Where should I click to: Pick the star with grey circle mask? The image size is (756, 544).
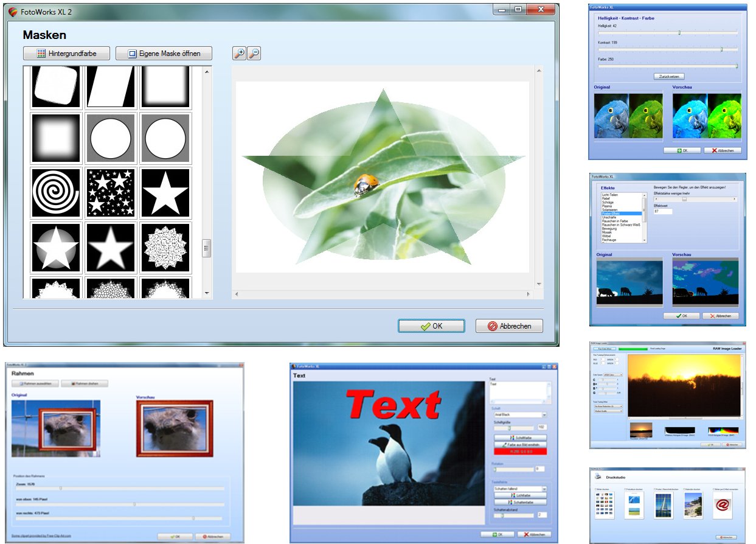pyautogui.click(x=56, y=248)
